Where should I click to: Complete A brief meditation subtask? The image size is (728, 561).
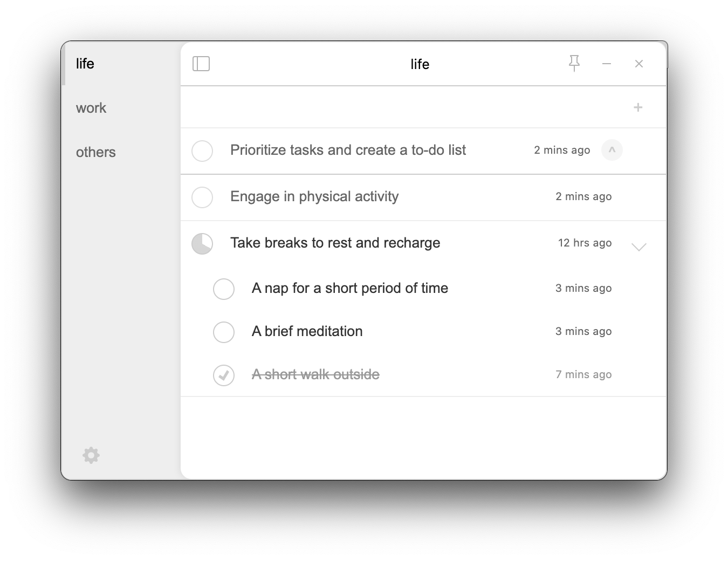(x=224, y=332)
